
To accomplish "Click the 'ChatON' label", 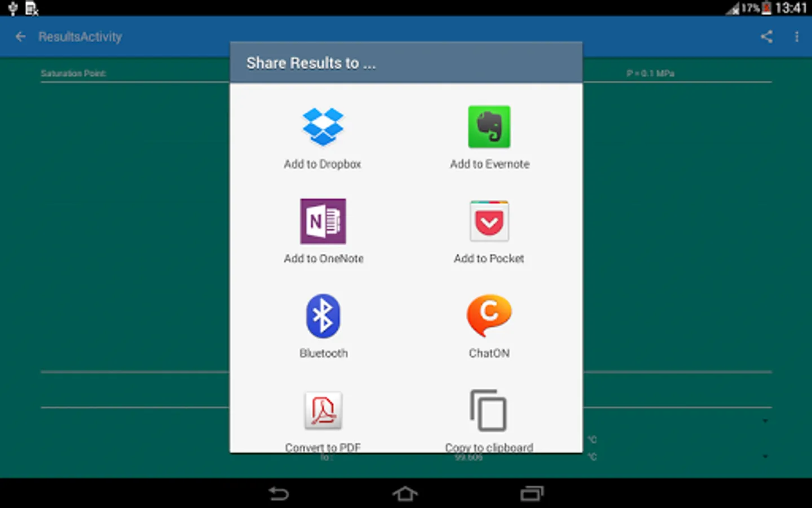I will (x=489, y=353).
